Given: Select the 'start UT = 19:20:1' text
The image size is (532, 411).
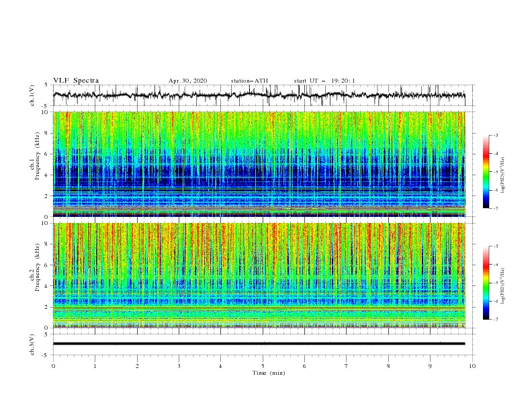Looking at the screenshot, I should pyautogui.click(x=324, y=81).
